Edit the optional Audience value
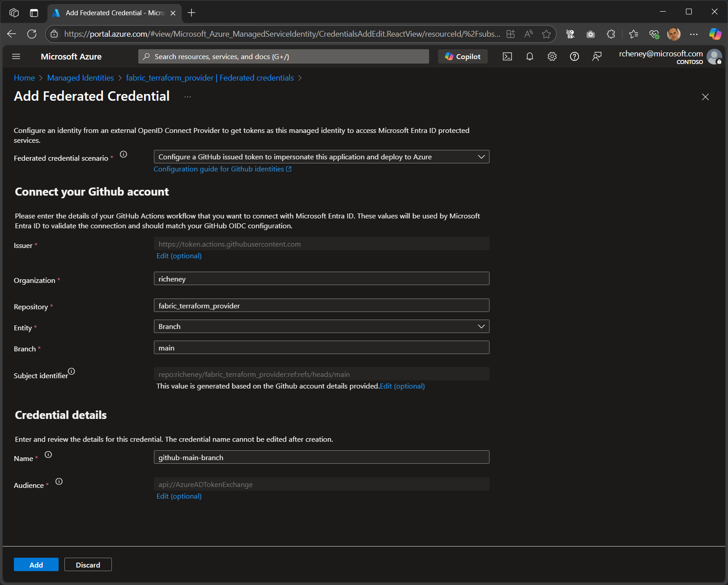Viewport: 728px width, 585px height. [x=179, y=496]
